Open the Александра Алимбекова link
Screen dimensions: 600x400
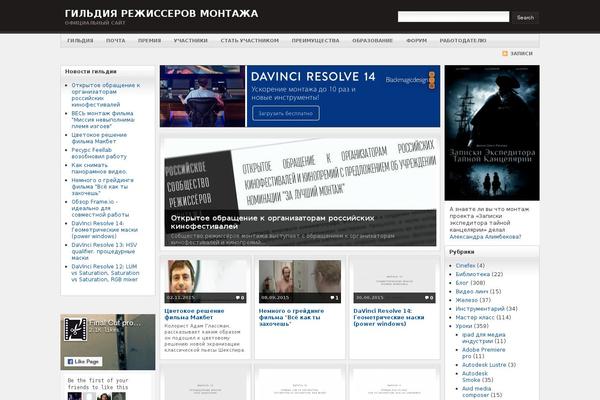click(485, 237)
